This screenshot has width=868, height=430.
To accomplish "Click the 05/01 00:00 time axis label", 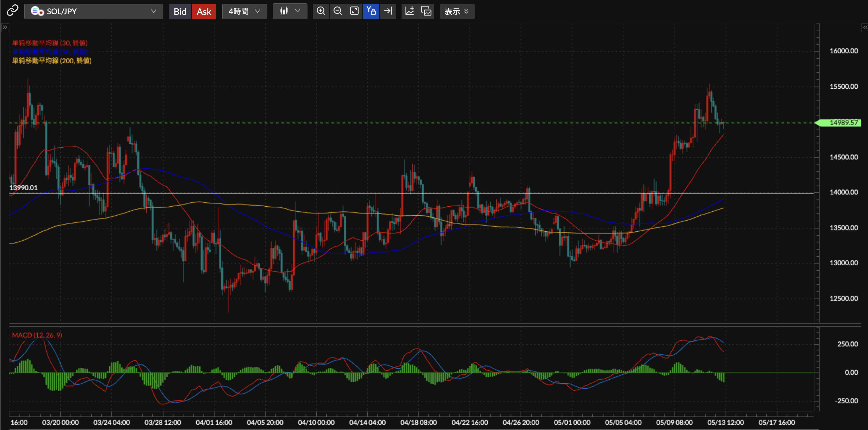I will click(x=572, y=422).
